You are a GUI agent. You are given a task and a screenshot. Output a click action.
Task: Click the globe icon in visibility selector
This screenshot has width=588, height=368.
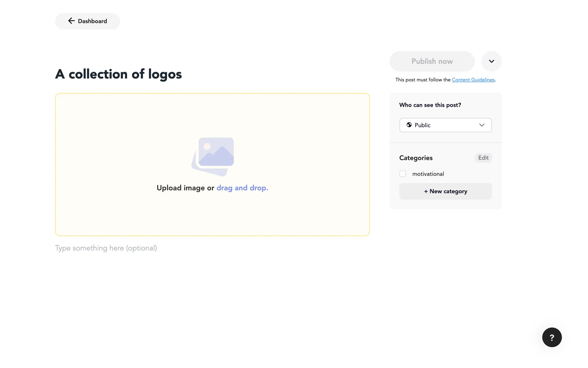(409, 125)
